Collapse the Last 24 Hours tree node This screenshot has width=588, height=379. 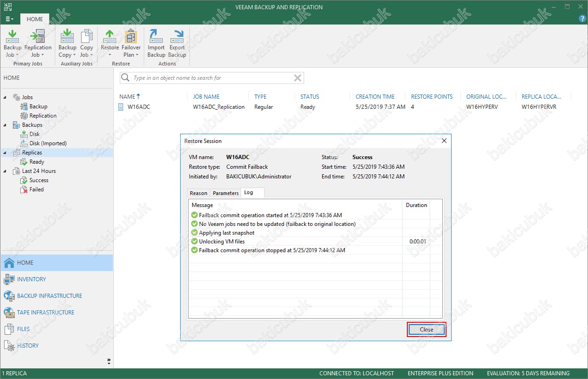pos(6,171)
